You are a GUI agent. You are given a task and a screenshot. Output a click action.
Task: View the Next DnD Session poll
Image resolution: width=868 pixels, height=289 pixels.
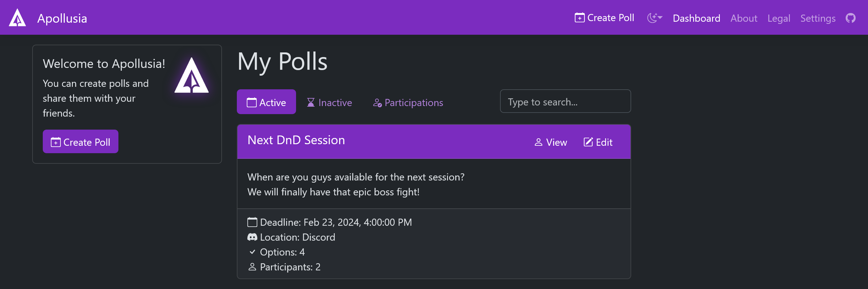551,142
